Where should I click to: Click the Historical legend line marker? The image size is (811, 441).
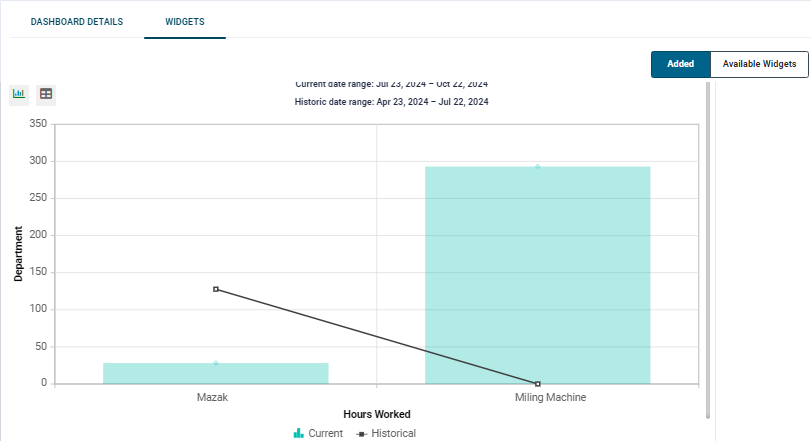362,433
